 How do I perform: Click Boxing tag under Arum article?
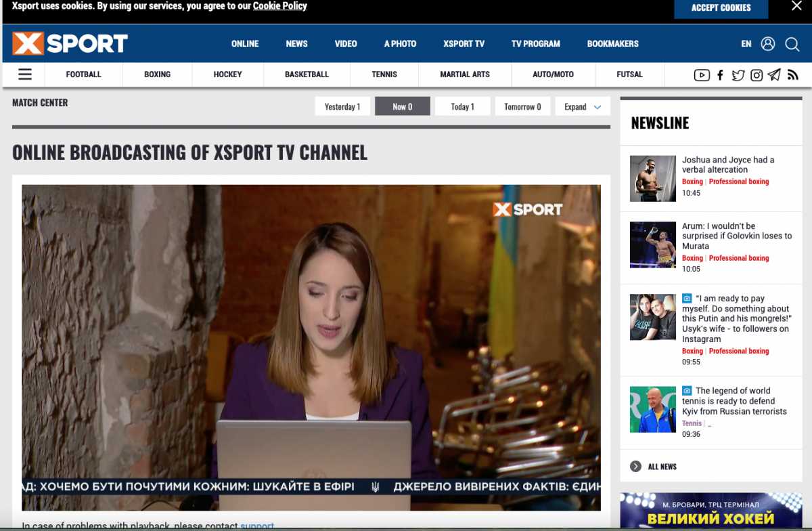click(692, 258)
